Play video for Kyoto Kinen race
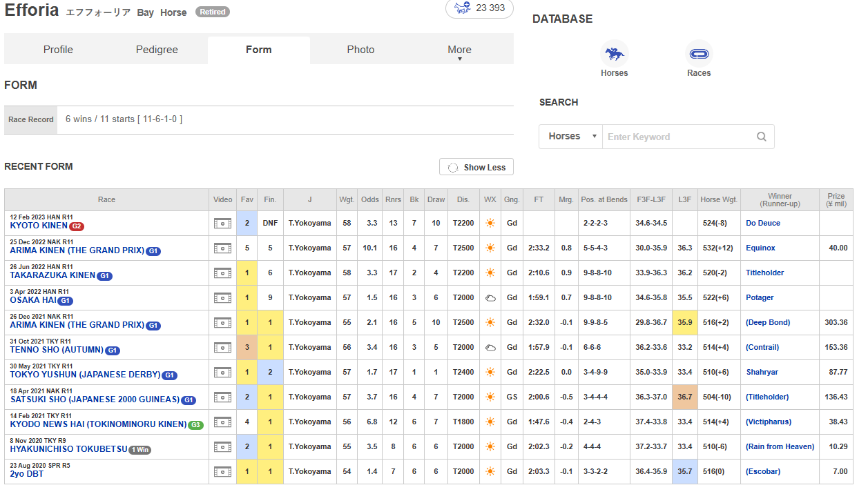This screenshot has width=868, height=494. tap(222, 224)
